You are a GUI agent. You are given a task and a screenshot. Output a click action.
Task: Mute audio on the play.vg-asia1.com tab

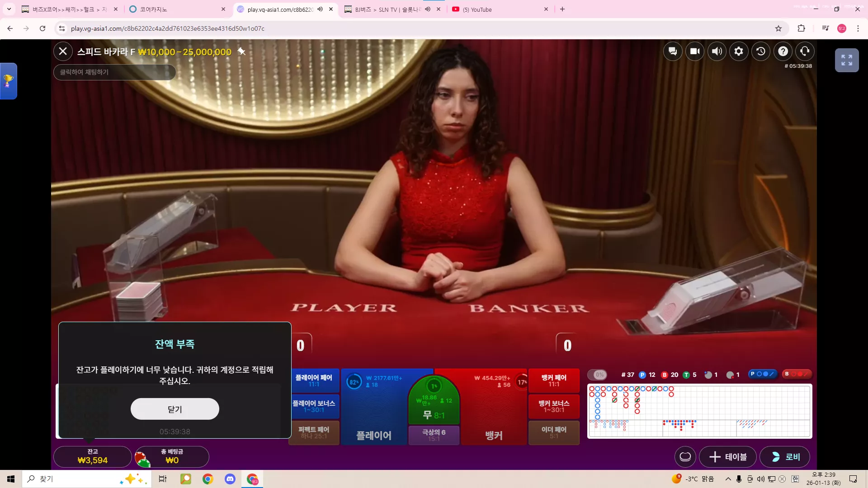pyautogui.click(x=320, y=9)
